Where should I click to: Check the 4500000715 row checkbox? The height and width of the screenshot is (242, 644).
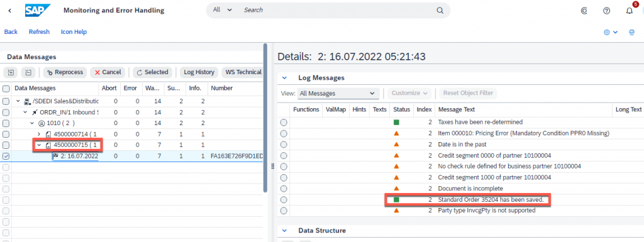click(6, 145)
